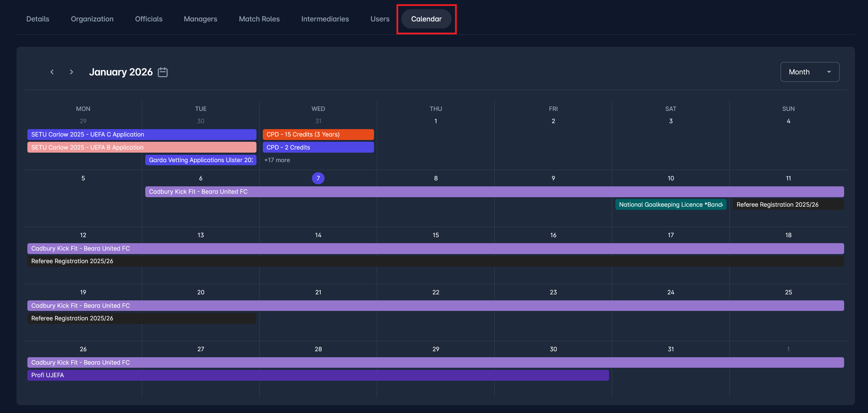Go to next month arrow
Image resolution: width=868 pixels, height=413 pixels.
pyautogui.click(x=71, y=72)
